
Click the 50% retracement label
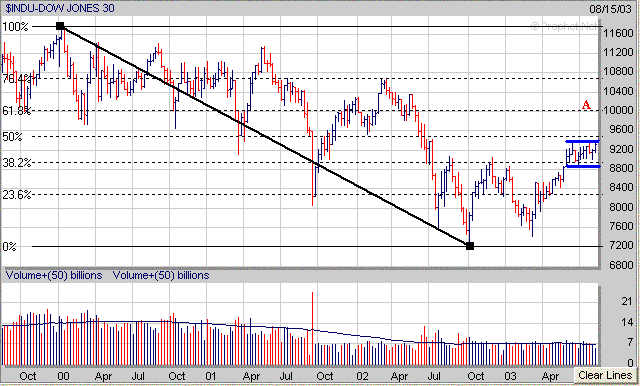12,137
